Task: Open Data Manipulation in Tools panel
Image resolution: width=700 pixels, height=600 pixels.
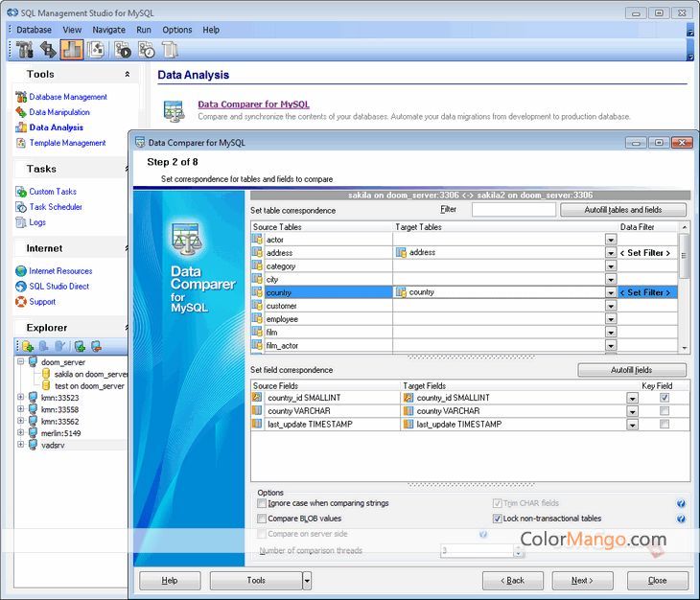Action: [x=59, y=112]
